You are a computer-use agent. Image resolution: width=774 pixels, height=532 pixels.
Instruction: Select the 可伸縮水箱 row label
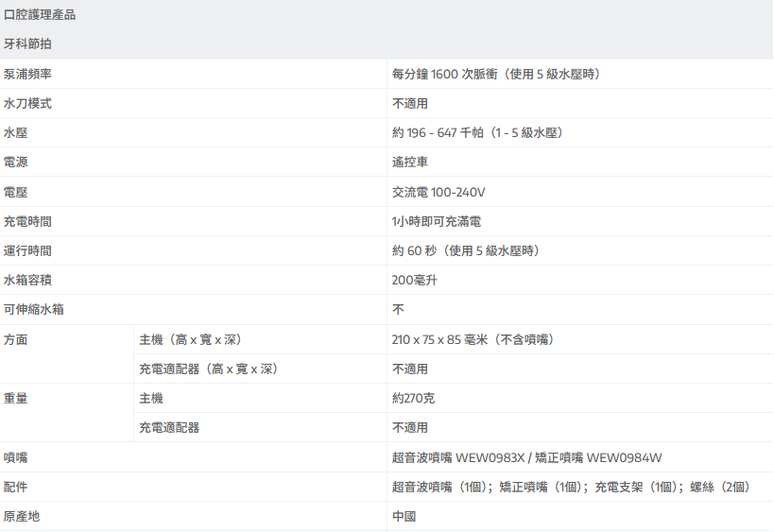click(x=34, y=309)
